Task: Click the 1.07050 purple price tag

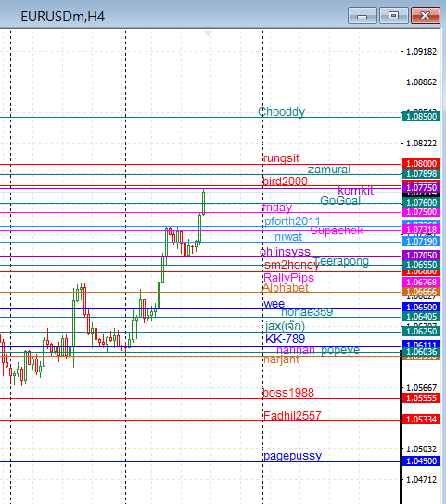Action: coord(421,256)
